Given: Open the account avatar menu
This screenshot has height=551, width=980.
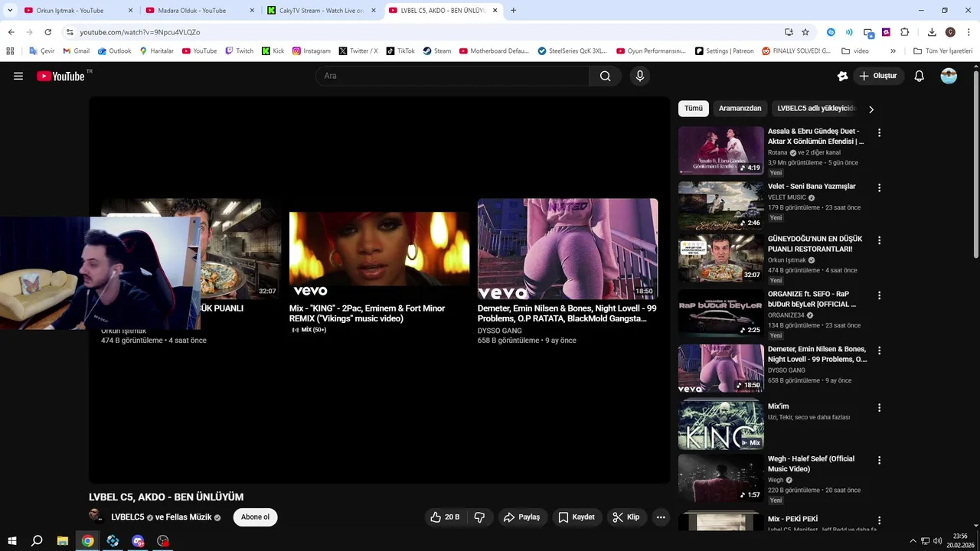Looking at the screenshot, I should [x=949, y=76].
